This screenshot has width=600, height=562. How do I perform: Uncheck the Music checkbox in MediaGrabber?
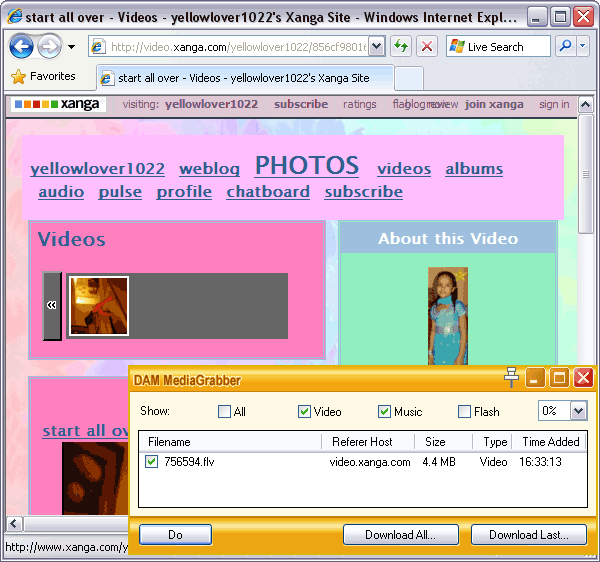[385, 412]
